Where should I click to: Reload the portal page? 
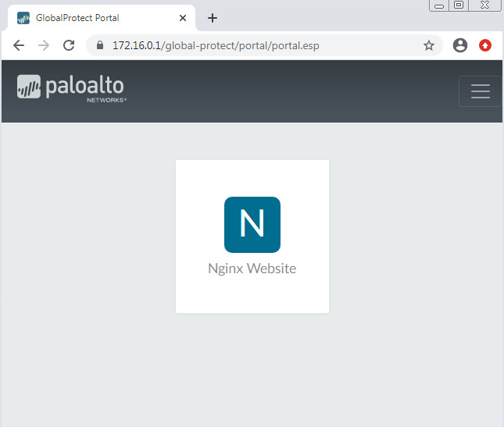point(69,45)
